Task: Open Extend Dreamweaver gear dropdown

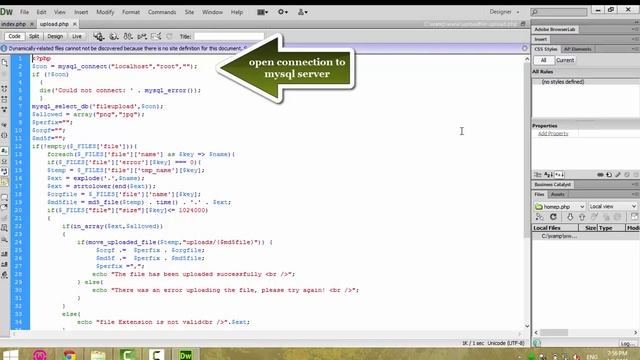Action: [x=283, y=12]
